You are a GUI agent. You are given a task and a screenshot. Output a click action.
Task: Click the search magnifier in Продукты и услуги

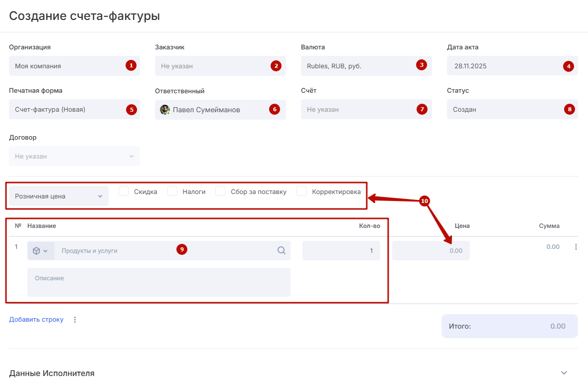[282, 250]
